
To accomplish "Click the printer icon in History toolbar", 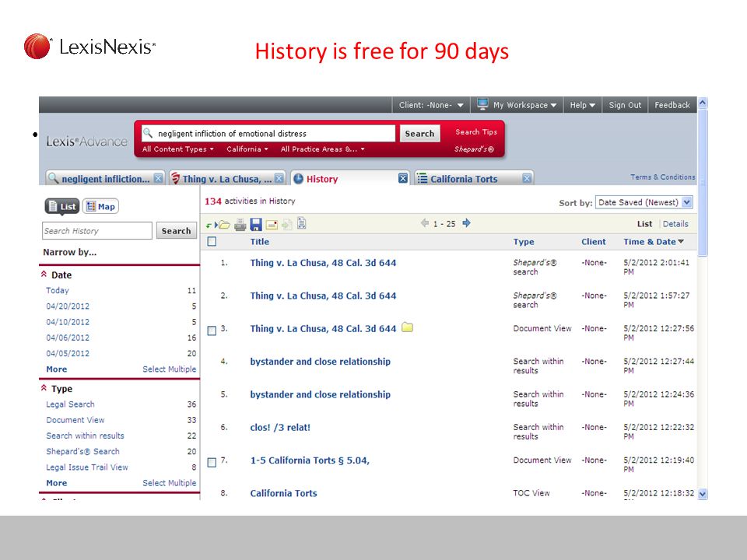I will [240, 224].
